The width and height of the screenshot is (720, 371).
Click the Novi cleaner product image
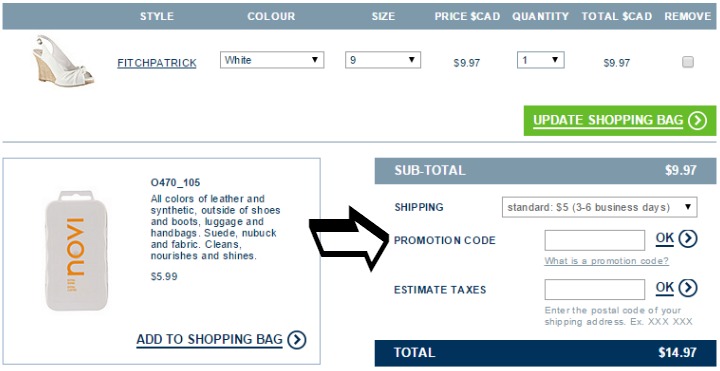(76, 251)
